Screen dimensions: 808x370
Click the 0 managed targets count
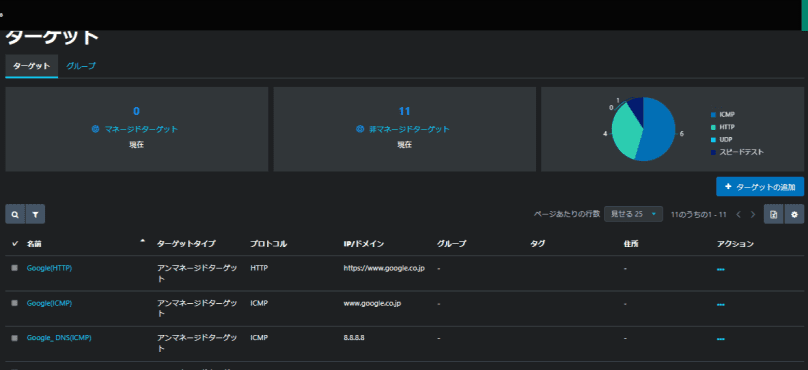coord(137,111)
